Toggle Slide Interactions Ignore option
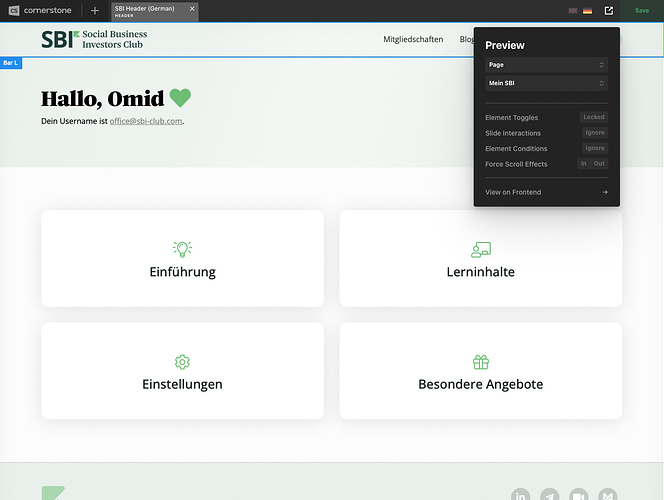664x500 pixels. click(x=594, y=133)
